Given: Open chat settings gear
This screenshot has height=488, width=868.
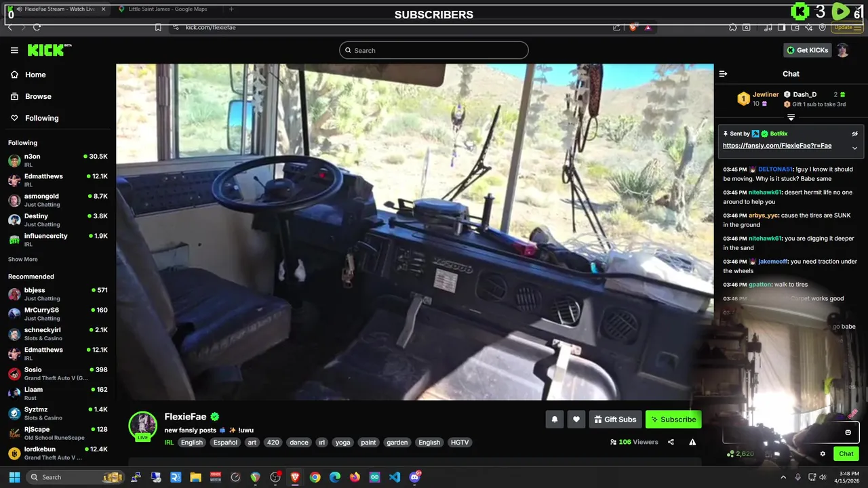Looking at the screenshot, I should coord(823,454).
